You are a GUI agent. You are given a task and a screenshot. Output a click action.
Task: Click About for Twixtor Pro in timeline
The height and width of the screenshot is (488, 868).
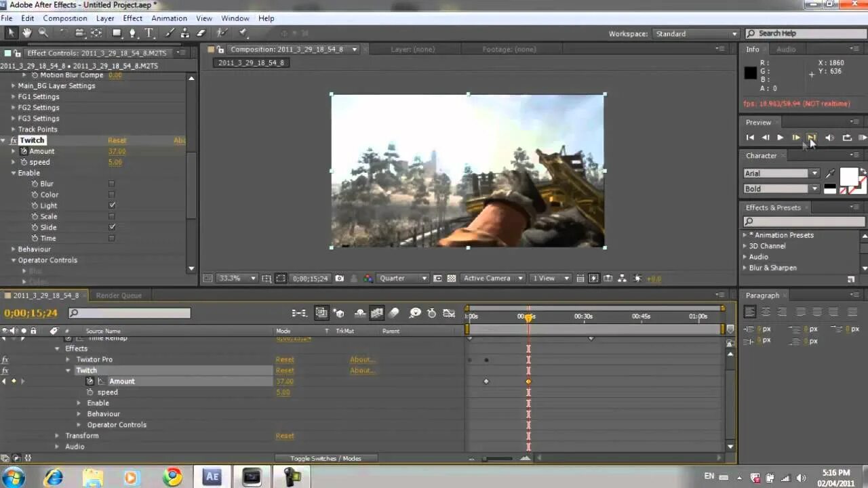coord(362,360)
